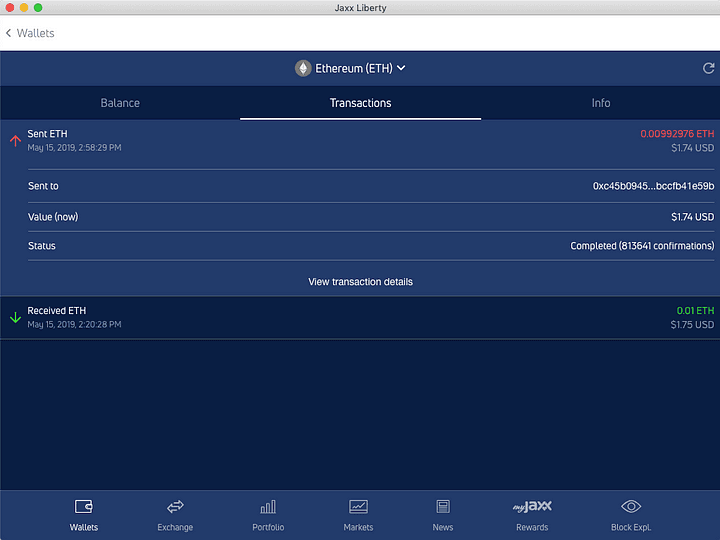Click the May 15, 2019, 2:20:28 PM timestamp

74,325
